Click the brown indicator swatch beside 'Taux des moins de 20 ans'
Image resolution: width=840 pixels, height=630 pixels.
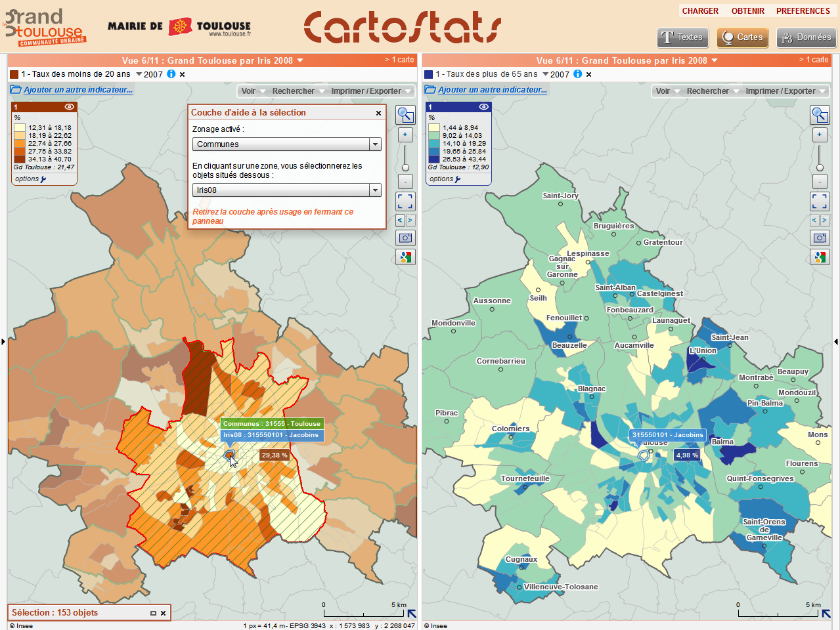pyautogui.click(x=14, y=75)
